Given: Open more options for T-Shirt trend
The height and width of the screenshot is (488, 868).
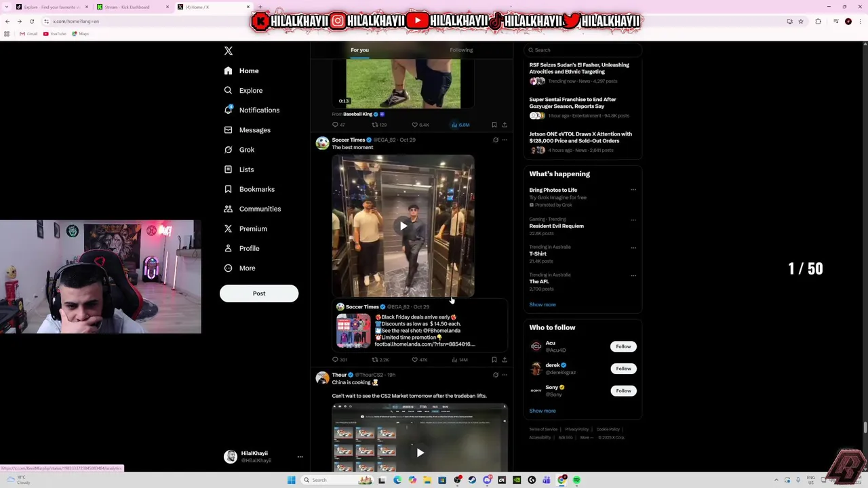Looking at the screenshot, I should [633, 247].
